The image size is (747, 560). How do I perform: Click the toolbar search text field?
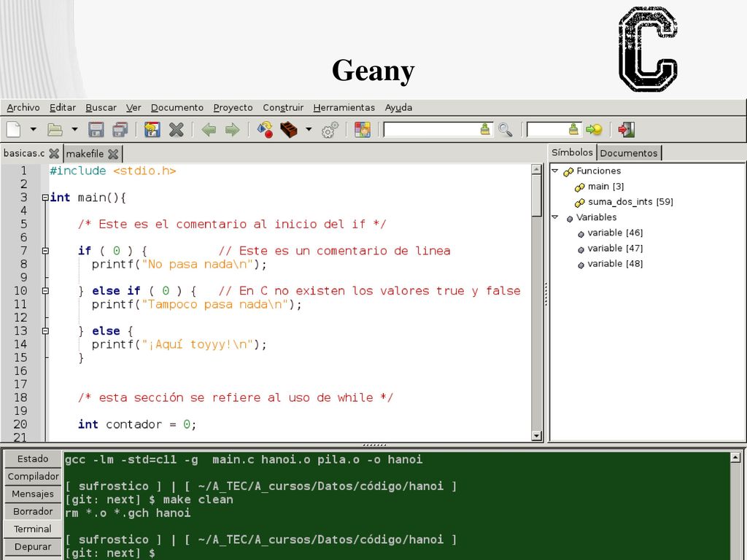[432, 129]
